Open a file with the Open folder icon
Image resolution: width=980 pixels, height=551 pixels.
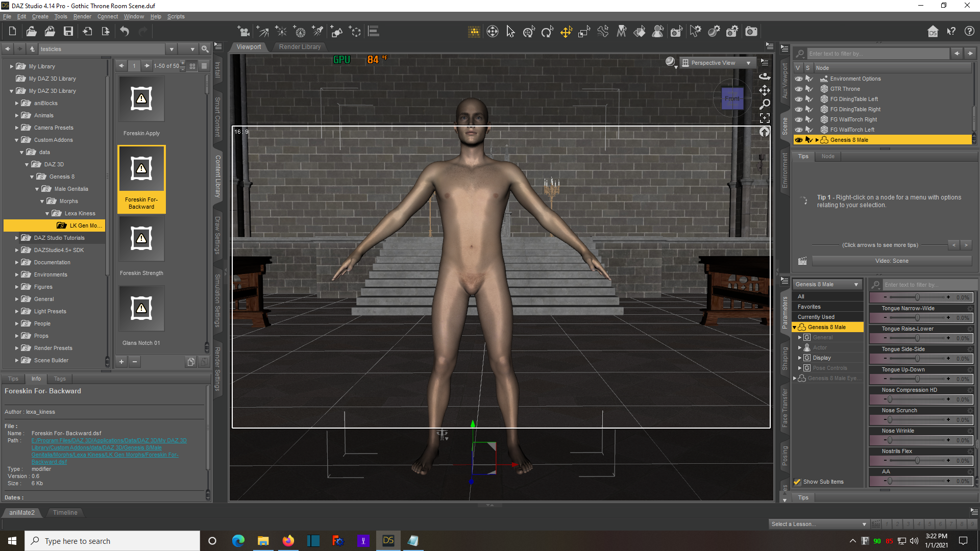point(31,32)
